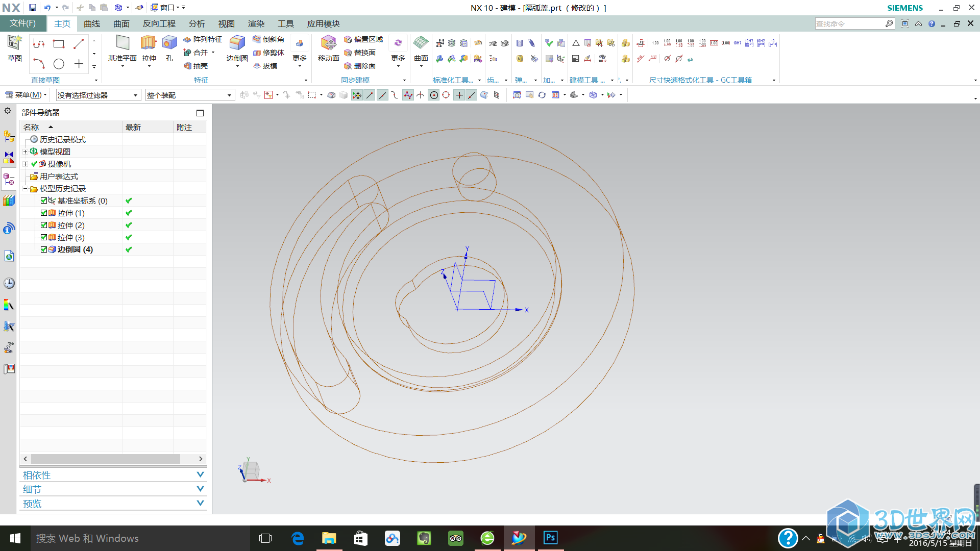Open the 整个装配 scope dropdown

coord(189,95)
